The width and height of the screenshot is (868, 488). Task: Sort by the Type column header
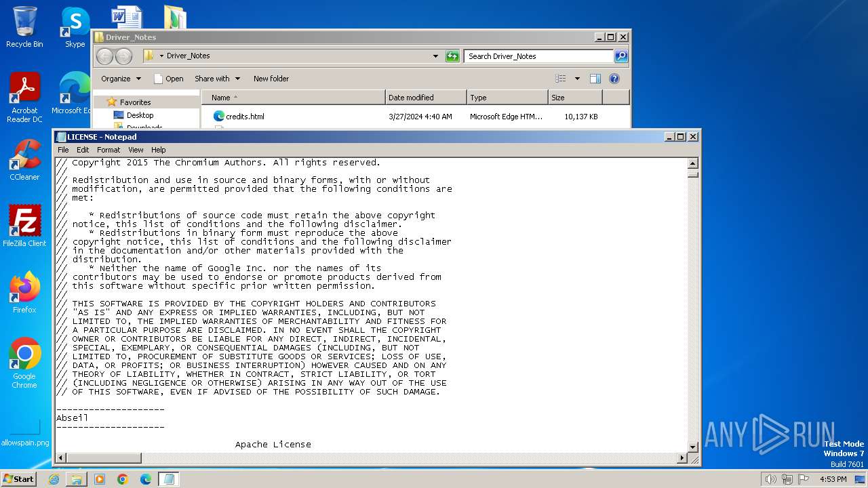tap(507, 98)
